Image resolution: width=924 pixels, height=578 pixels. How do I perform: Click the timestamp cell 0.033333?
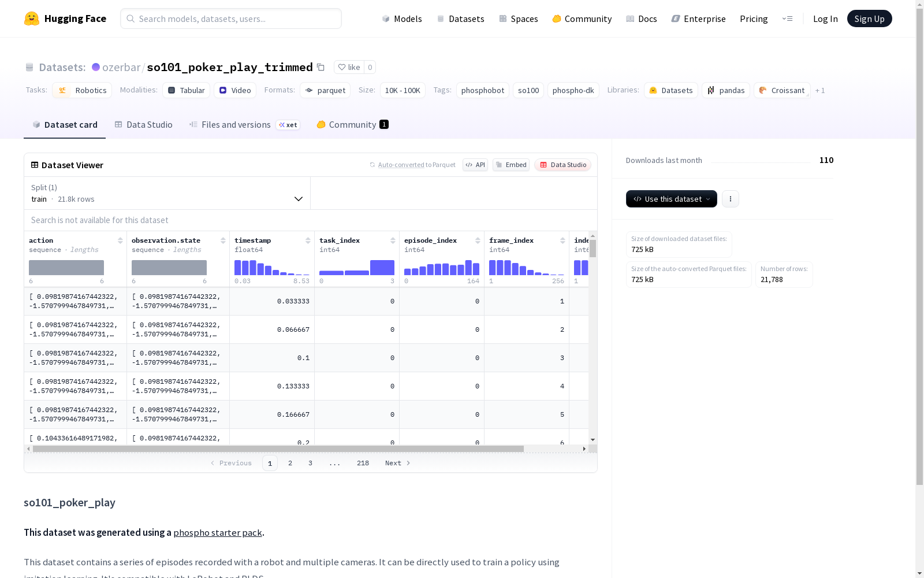(x=272, y=301)
